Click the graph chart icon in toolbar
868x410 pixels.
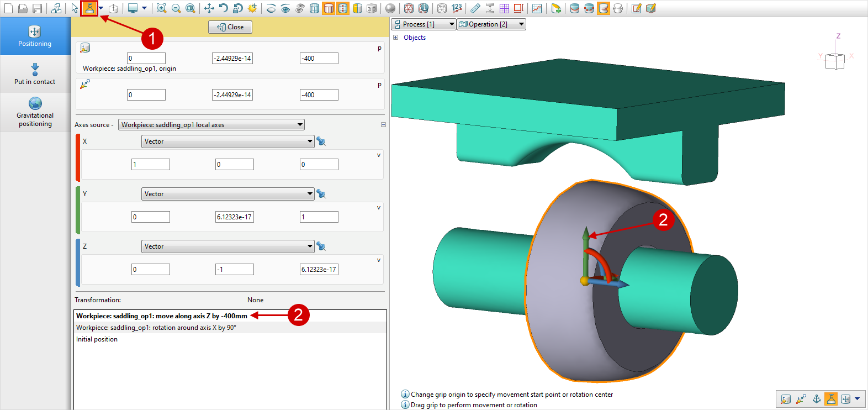(x=537, y=8)
